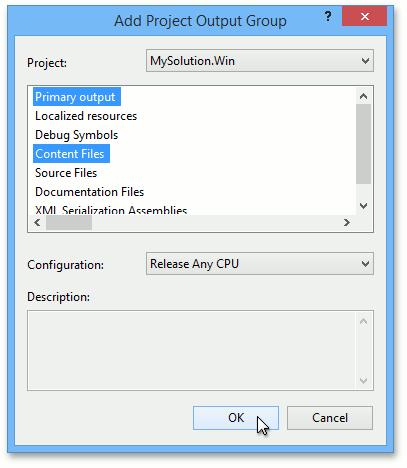Select Localized resources list item

pos(86,116)
